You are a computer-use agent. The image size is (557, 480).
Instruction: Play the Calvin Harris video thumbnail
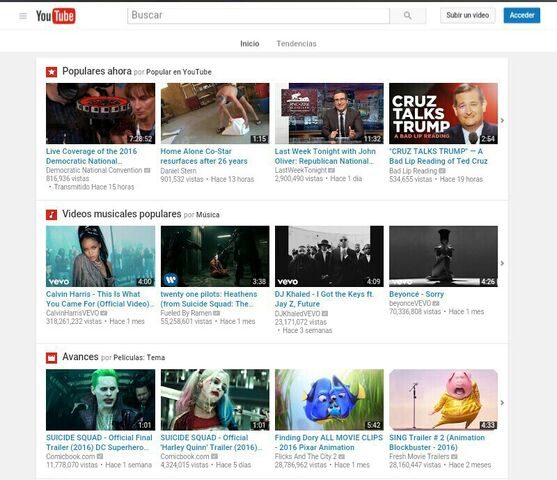(x=101, y=257)
